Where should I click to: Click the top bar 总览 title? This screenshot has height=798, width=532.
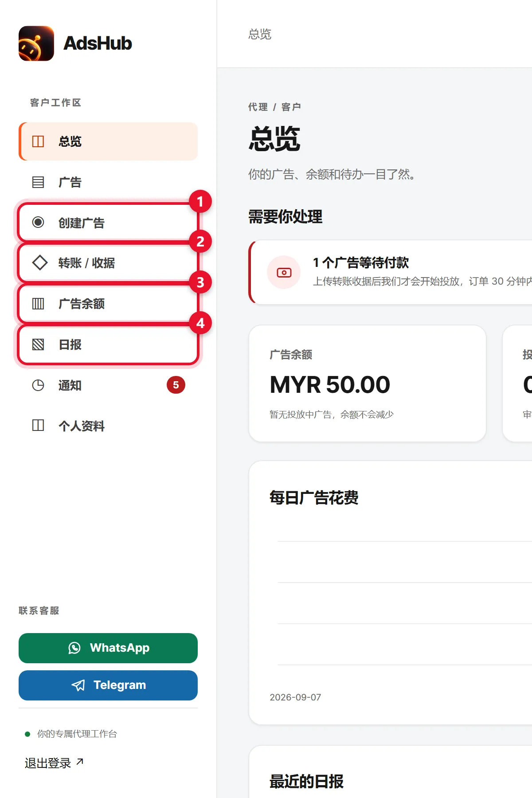(260, 34)
